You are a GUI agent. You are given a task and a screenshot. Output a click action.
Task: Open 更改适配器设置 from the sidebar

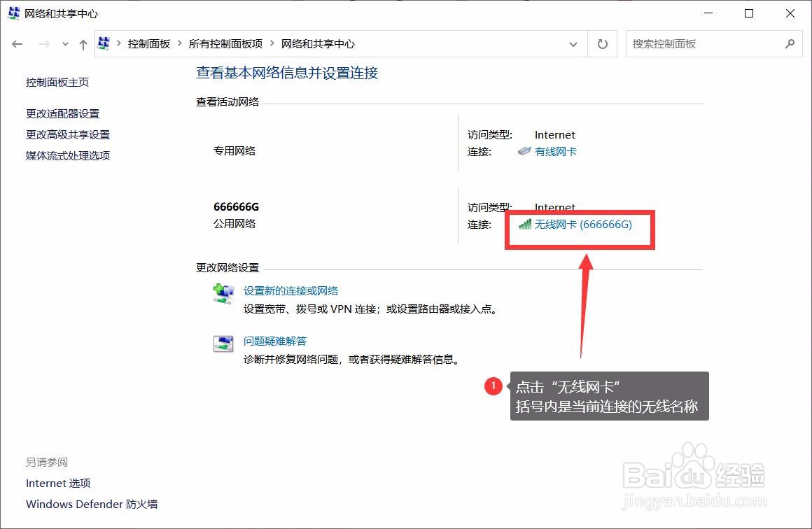pyautogui.click(x=62, y=113)
